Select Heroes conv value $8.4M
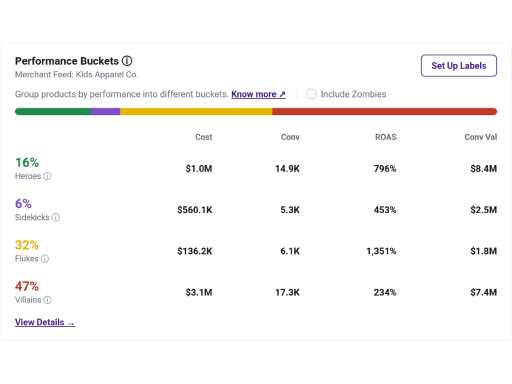The height and width of the screenshot is (384, 512). click(484, 169)
